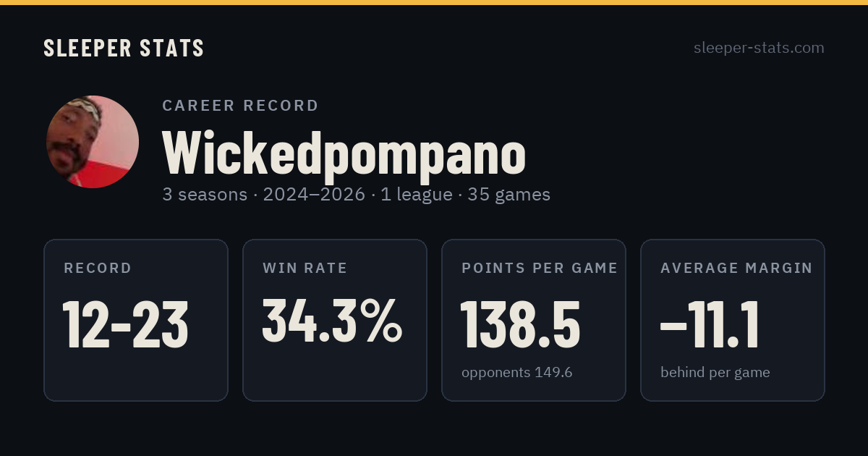Click the orange top accent bar
Image resolution: width=868 pixels, height=456 pixels.
point(434,2)
